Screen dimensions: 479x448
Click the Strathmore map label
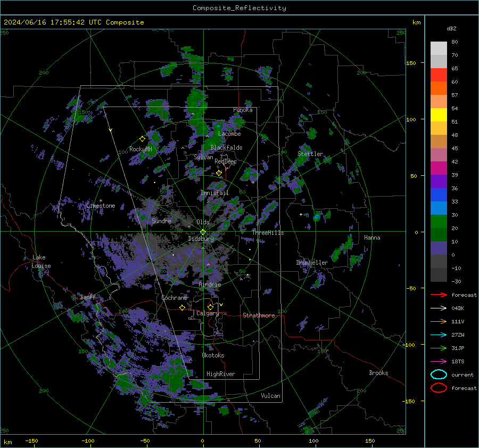pos(259,315)
